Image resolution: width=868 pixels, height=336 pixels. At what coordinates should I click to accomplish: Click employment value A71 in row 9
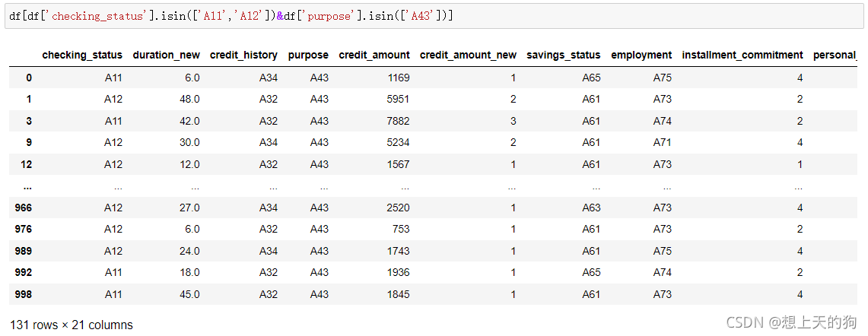coord(663,142)
